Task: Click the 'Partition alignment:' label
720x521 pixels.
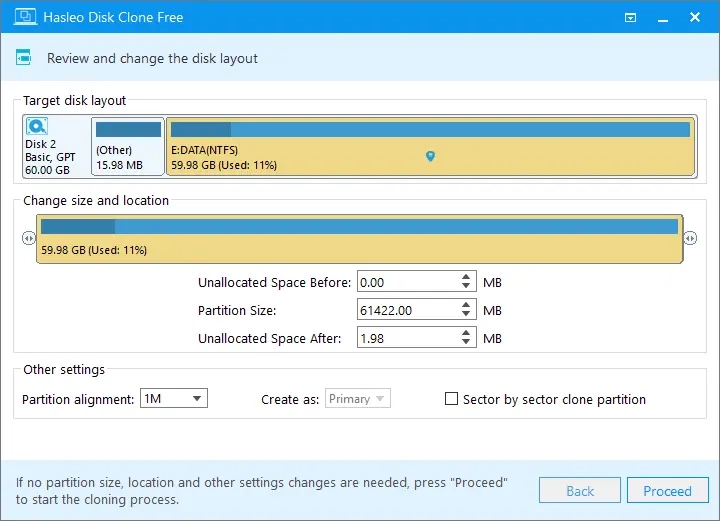Action: click(78, 399)
